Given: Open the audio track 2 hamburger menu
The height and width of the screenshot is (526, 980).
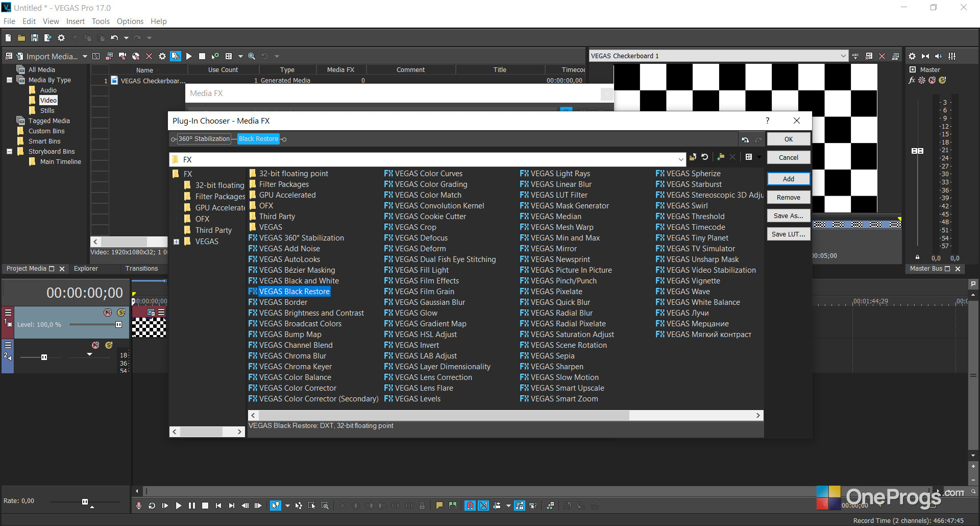Looking at the screenshot, I should click(x=8, y=345).
